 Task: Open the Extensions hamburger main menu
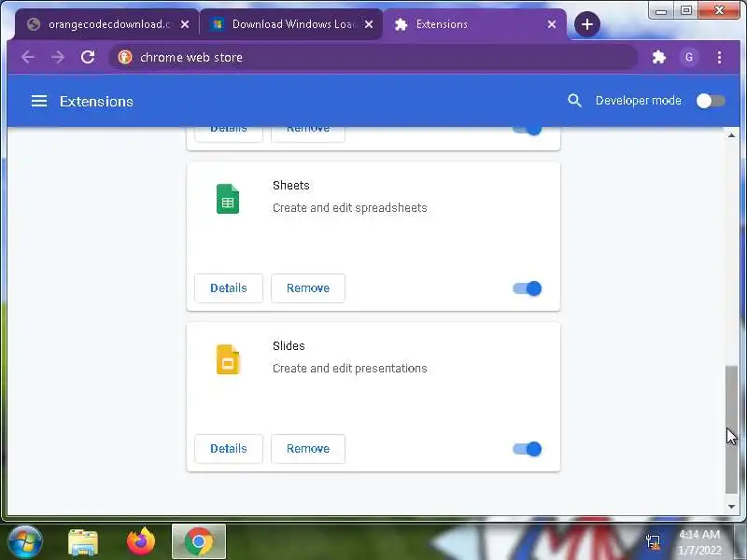(39, 101)
